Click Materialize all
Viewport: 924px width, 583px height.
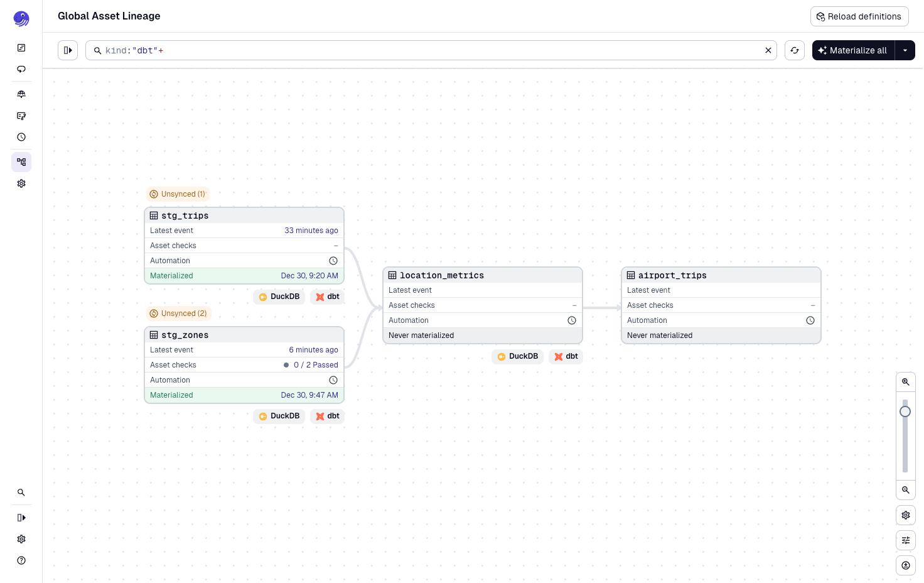pos(852,50)
